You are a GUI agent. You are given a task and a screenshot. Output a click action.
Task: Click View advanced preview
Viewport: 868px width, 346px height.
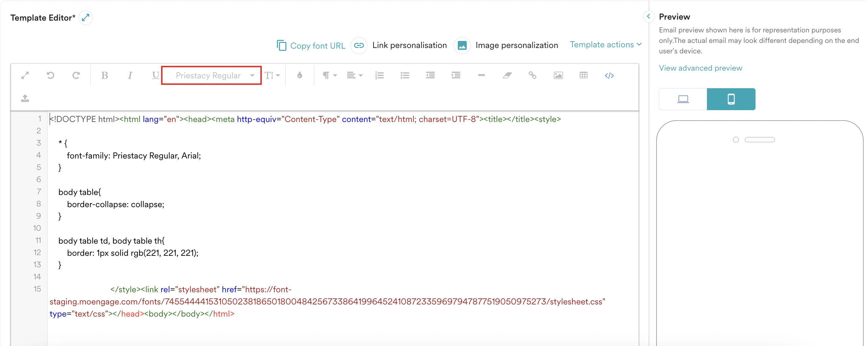click(x=700, y=68)
